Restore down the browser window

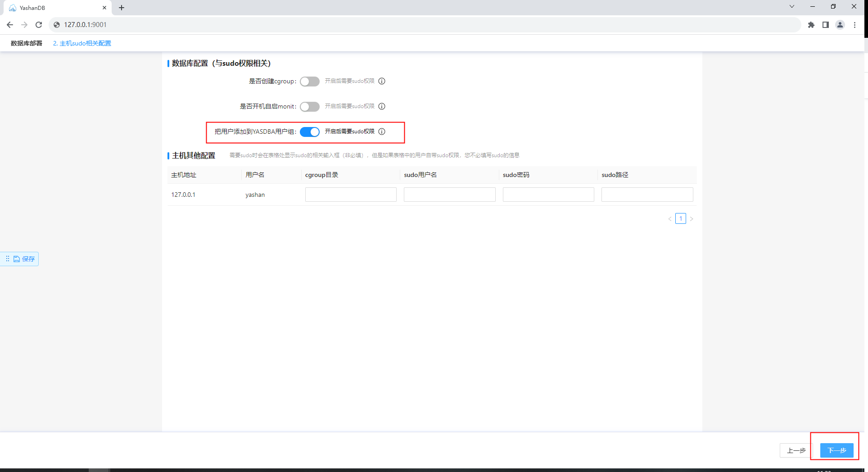click(x=833, y=6)
